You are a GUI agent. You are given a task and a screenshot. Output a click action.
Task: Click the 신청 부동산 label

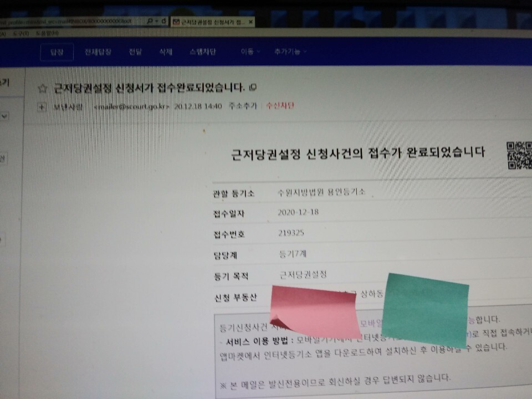pos(236,298)
